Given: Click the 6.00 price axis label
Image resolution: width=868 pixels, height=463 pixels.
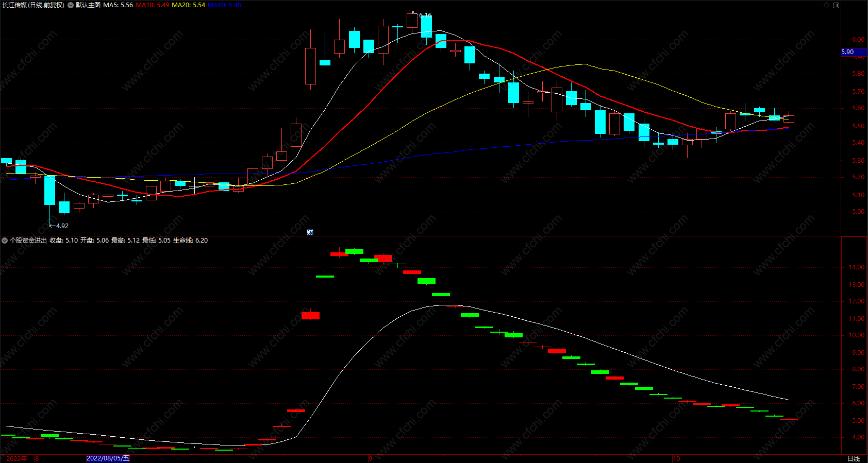Looking at the screenshot, I should pos(858,40).
